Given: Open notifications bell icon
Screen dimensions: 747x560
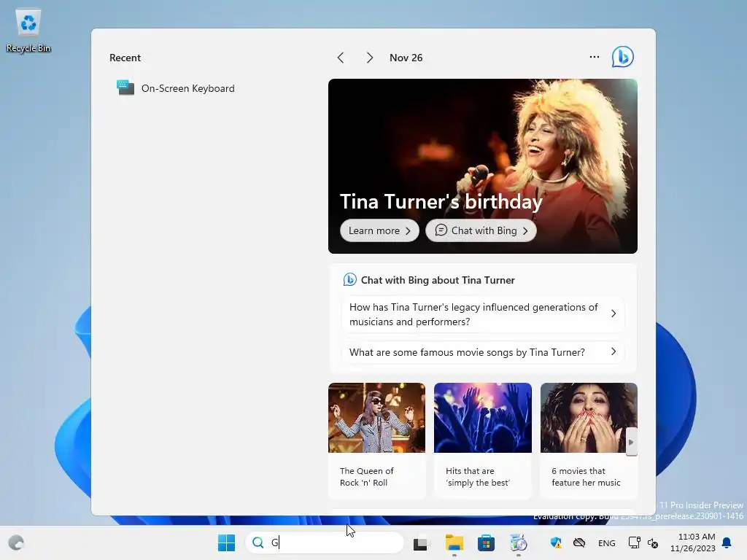Looking at the screenshot, I should (727, 542).
